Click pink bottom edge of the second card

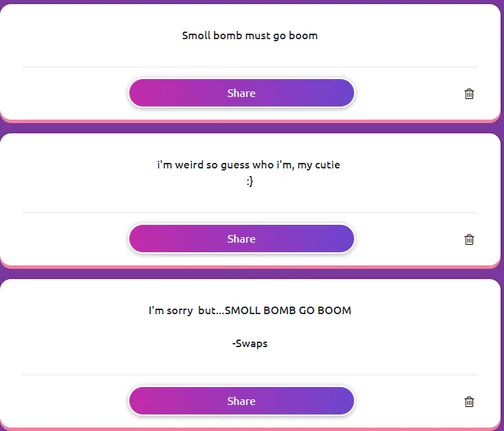pos(250,267)
